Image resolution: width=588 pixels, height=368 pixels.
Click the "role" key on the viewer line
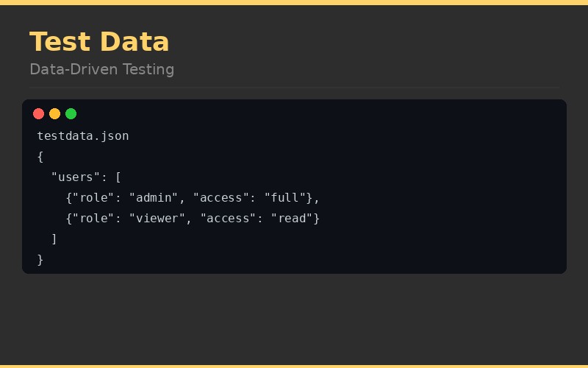click(x=94, y=219)
